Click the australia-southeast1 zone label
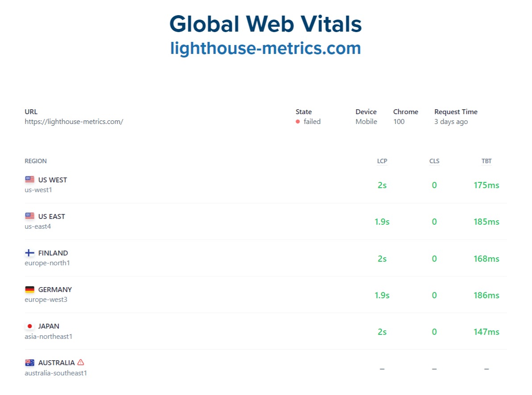532x395 pixels. point(56,373)
